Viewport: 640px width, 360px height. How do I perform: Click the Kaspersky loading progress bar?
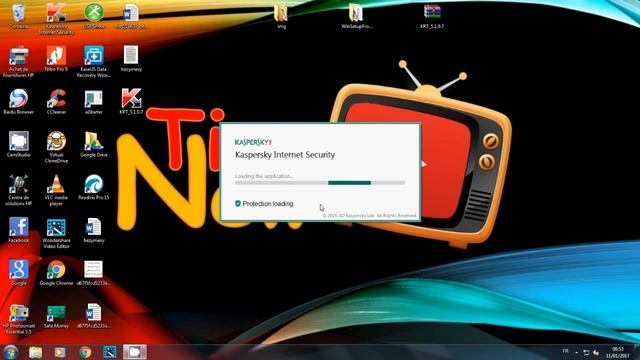pos(320,183)
